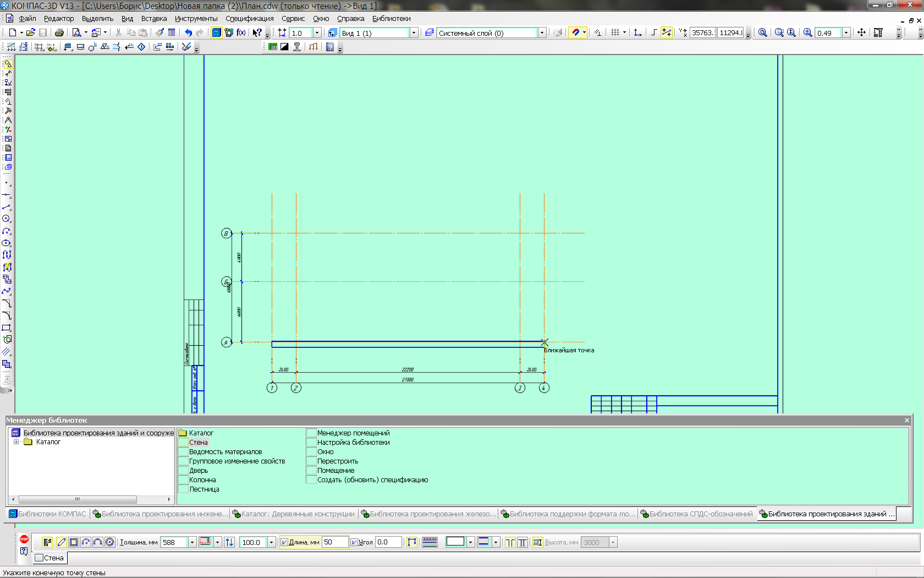Open the variables f(x) tool
Screen dimensions: 924x578
point(241,33)
